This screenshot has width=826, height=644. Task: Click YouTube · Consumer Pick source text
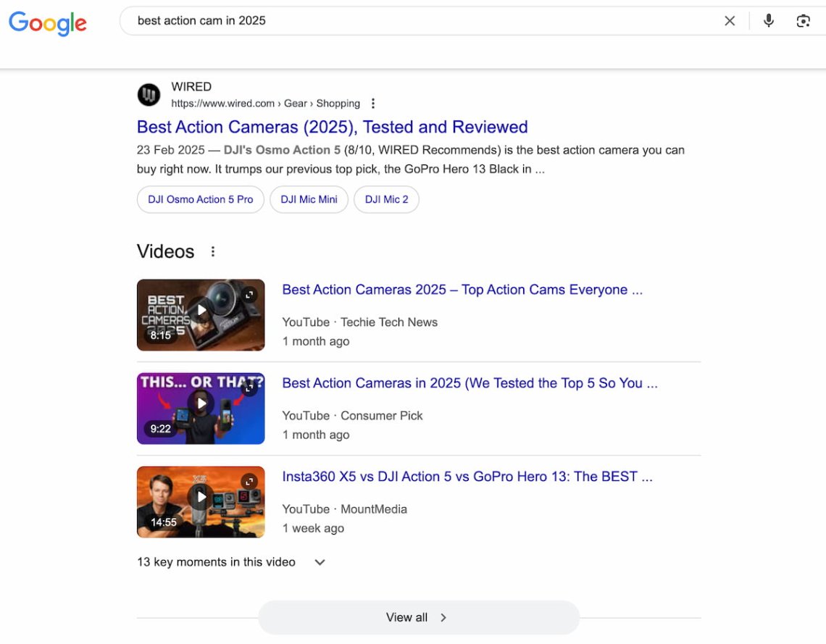pyautogui.click(x=352, y=416)
